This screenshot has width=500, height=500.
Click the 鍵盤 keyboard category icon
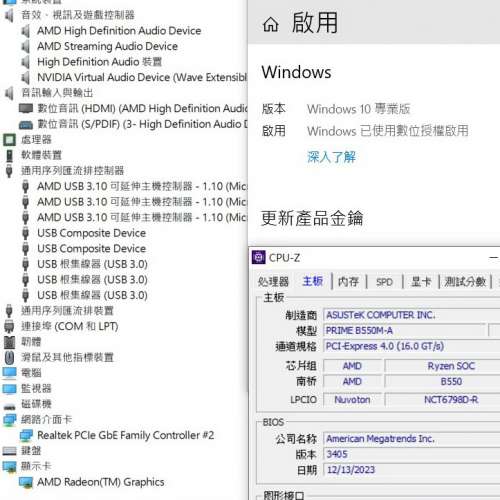[x=9, y=451]
